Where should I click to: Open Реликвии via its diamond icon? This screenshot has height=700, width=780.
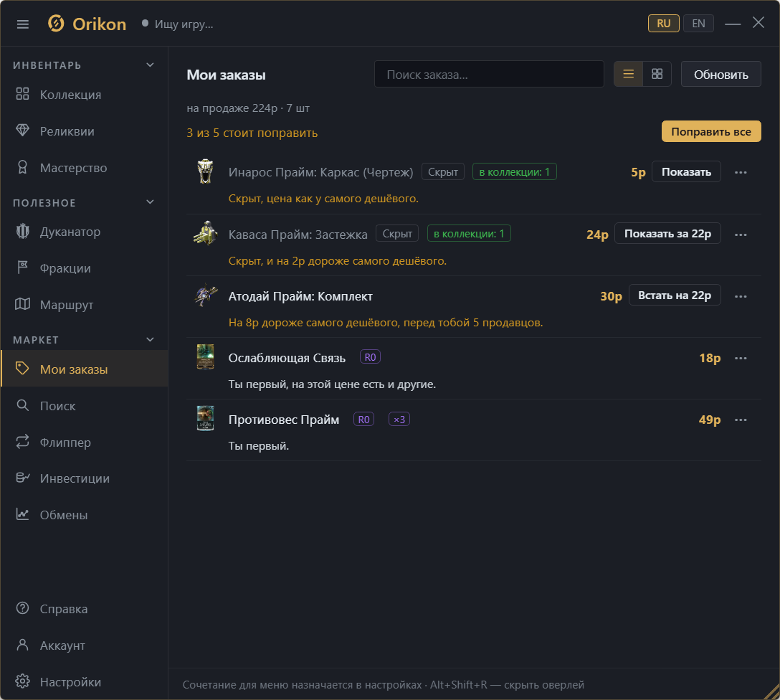click(22, 131)
